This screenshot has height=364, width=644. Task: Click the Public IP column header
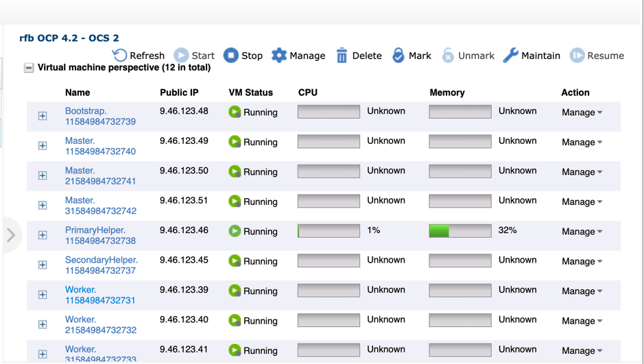[179, 93]
